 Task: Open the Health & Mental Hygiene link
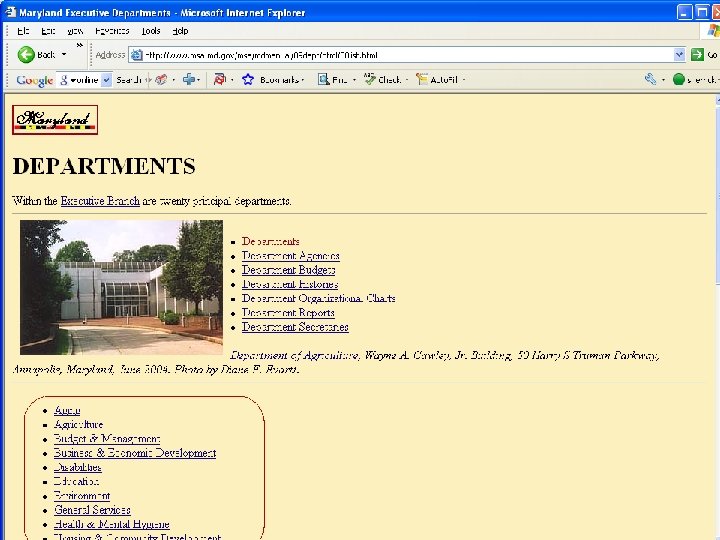tap(112, 524)
